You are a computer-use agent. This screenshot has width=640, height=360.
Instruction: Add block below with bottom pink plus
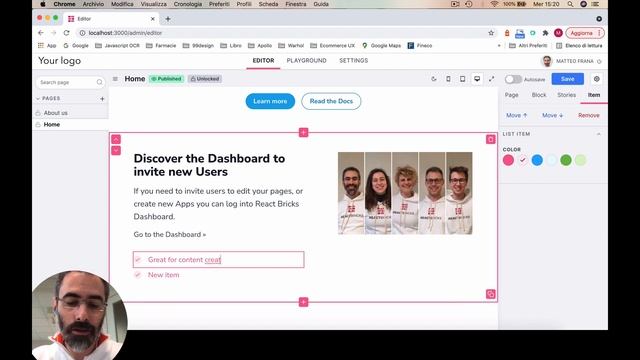click(303, 302)
